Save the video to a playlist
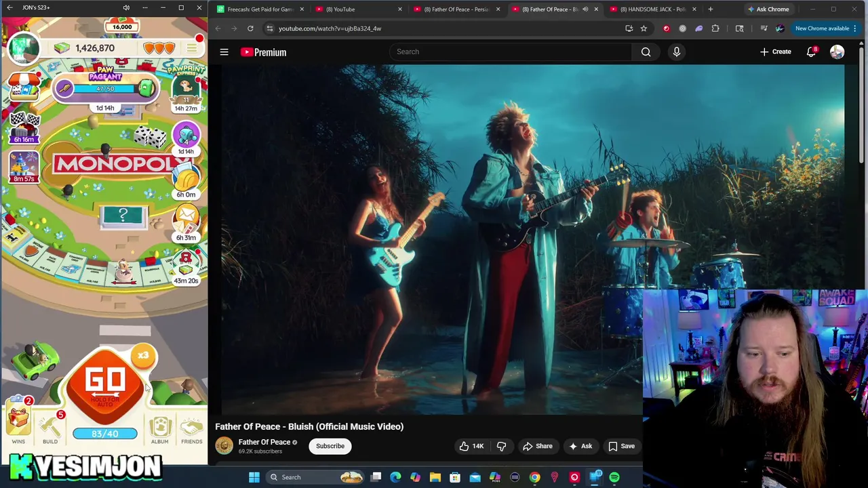The width and height of the screenshot is (868, 488). 621,446
